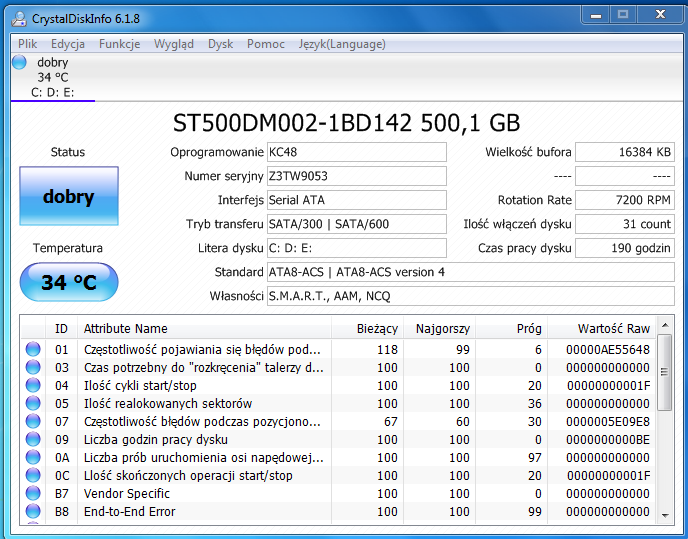Image resolution: width=688 pixels, height=539 pixels.
Task: Open the Funkcje menu
Action: (x=119, y=44)
